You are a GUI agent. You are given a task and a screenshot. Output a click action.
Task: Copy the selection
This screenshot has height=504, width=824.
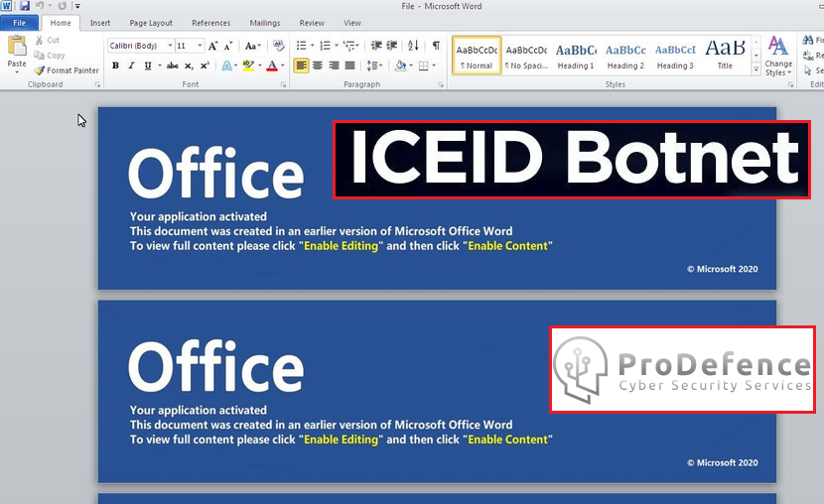(50, 56)
